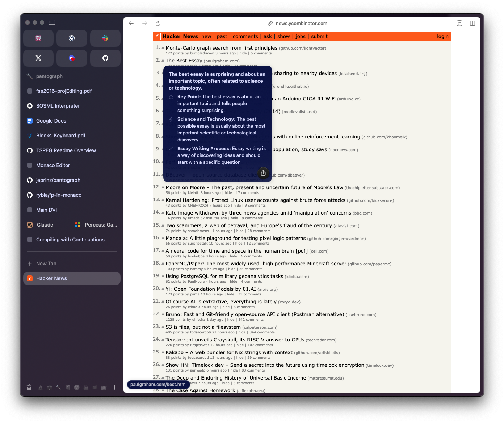Open a New Tab in sidebar
The image size is (504, 423).
72,264
